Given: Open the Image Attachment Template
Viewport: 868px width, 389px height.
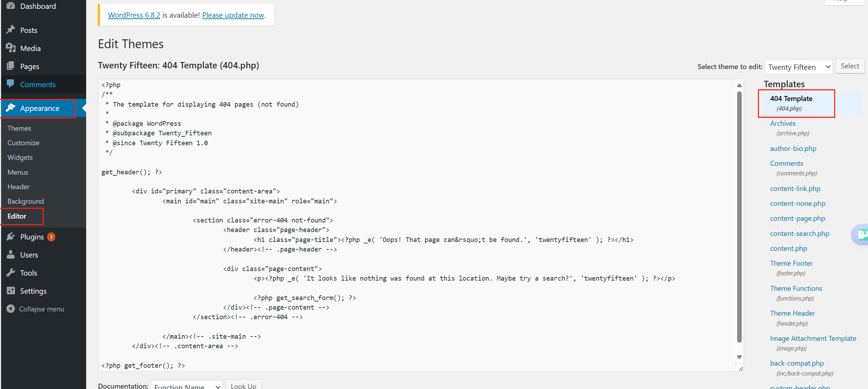Looking at the screenshot, I should [813, 338].
